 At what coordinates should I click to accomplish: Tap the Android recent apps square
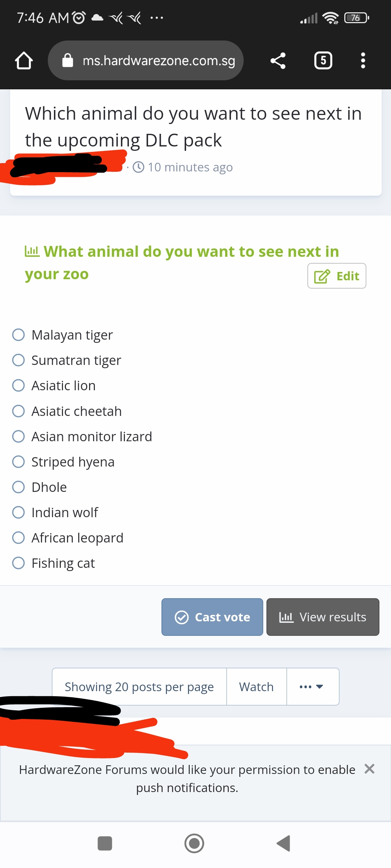pyautogui.click(x=105, y=843)
